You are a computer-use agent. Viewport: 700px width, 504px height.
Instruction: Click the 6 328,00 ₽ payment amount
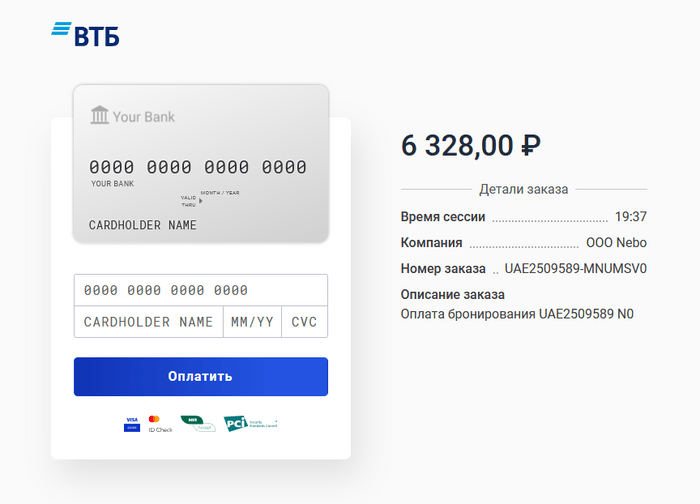[x=471, y=145]
